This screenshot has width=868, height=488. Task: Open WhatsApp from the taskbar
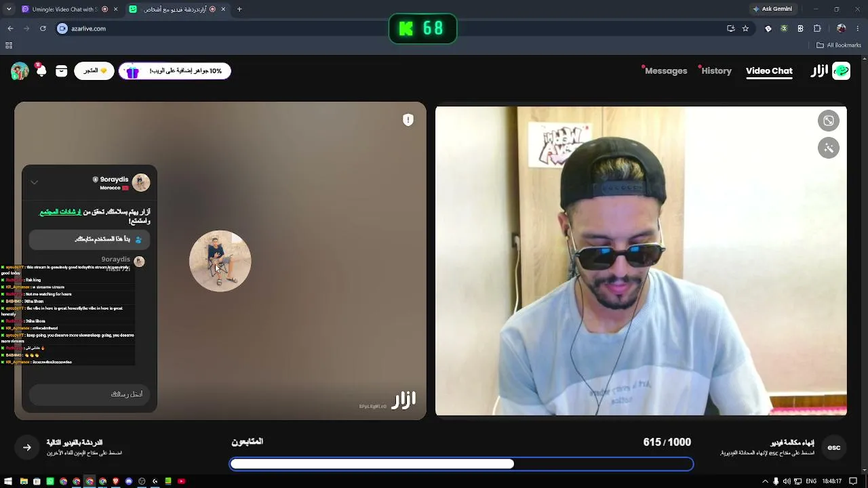coord(50,481)
